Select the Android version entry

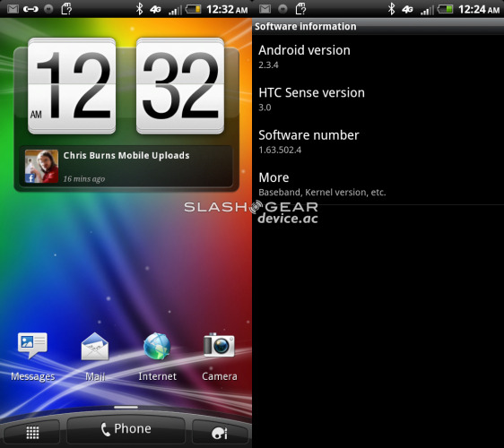click(x=378, y=56)
